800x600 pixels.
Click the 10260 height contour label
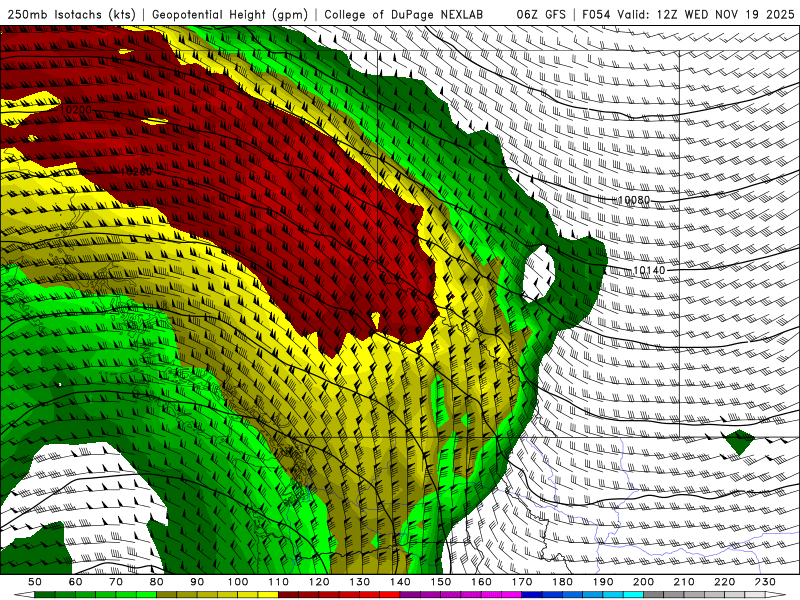[136, 171]
